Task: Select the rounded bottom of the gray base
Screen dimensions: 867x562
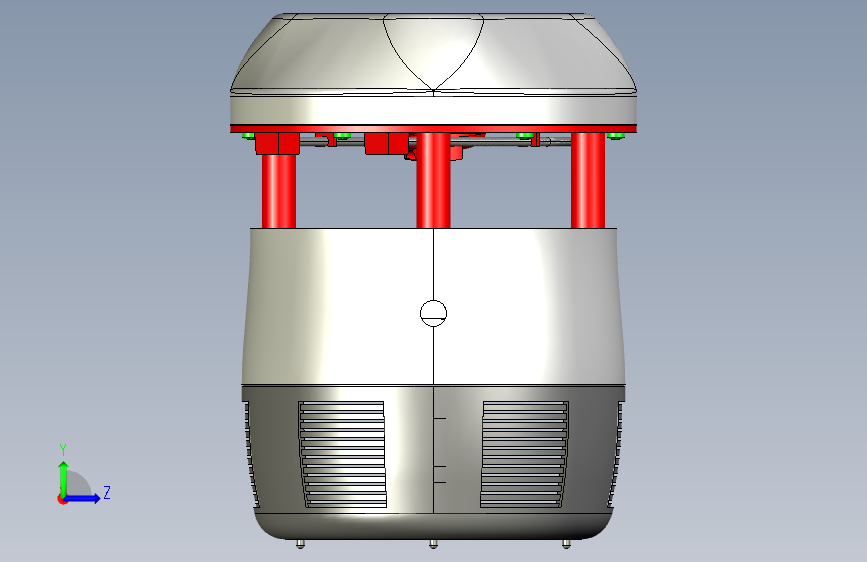Action: [434, 526]
